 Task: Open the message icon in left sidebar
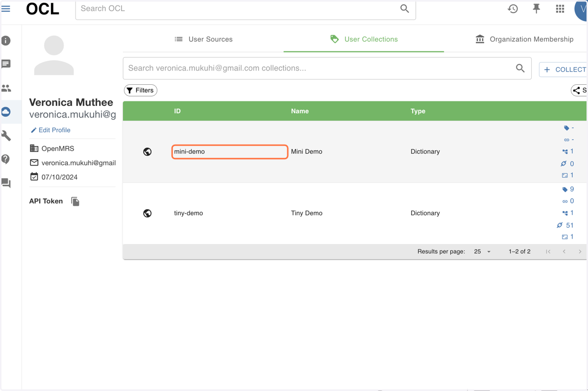[x=6, y=64]
